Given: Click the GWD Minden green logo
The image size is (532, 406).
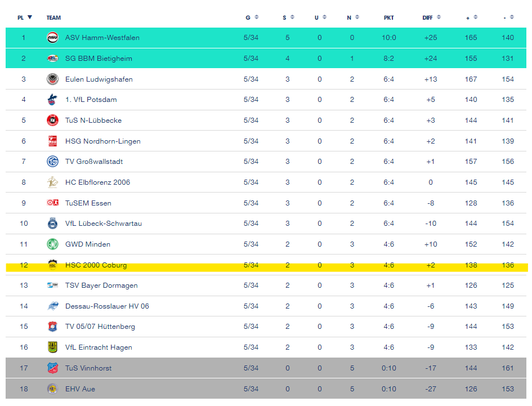Looking at the screenshot, I should point(52,244).
